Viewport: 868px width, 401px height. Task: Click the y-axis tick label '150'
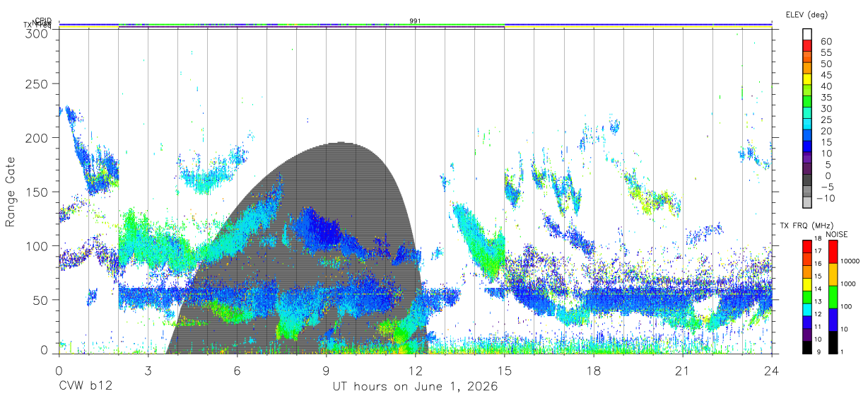(37, 192)
